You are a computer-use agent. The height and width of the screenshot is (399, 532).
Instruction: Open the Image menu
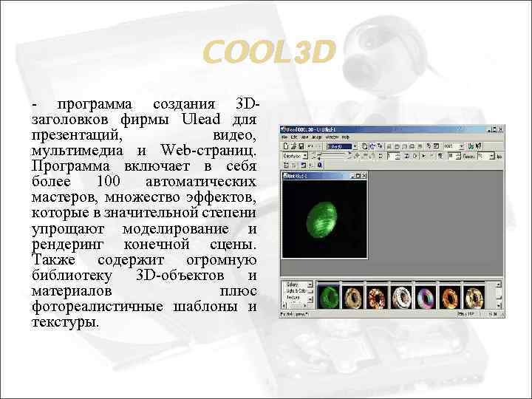(x=317, y=137)
